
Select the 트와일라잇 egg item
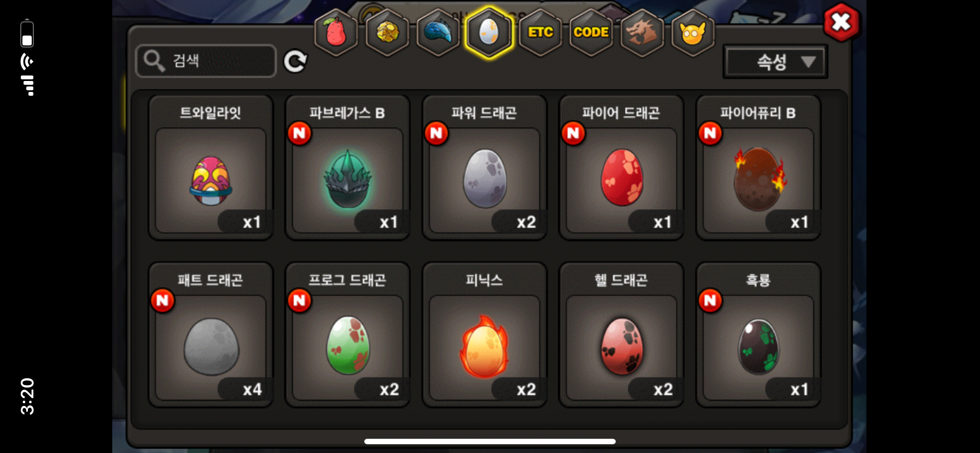[211, 168]
